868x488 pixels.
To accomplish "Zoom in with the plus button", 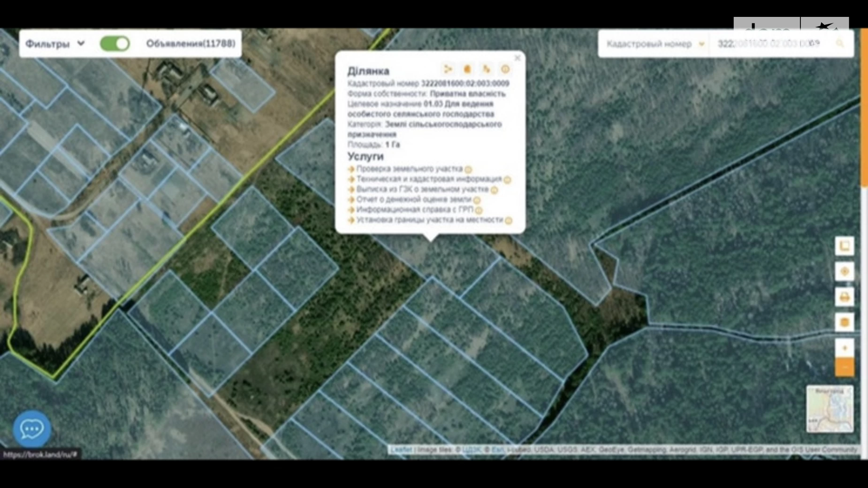I will coord(845,348).
